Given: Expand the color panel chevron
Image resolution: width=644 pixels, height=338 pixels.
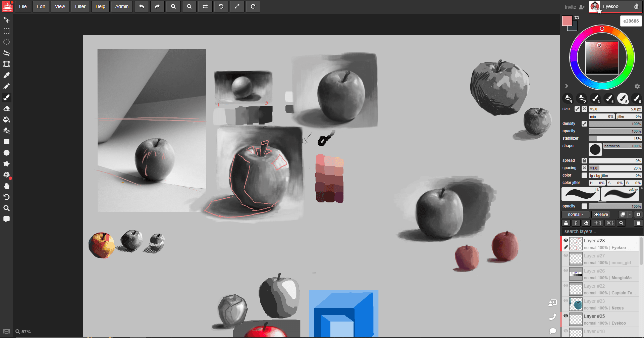Looking at the screenshot, I should click(x=567, y=86).
